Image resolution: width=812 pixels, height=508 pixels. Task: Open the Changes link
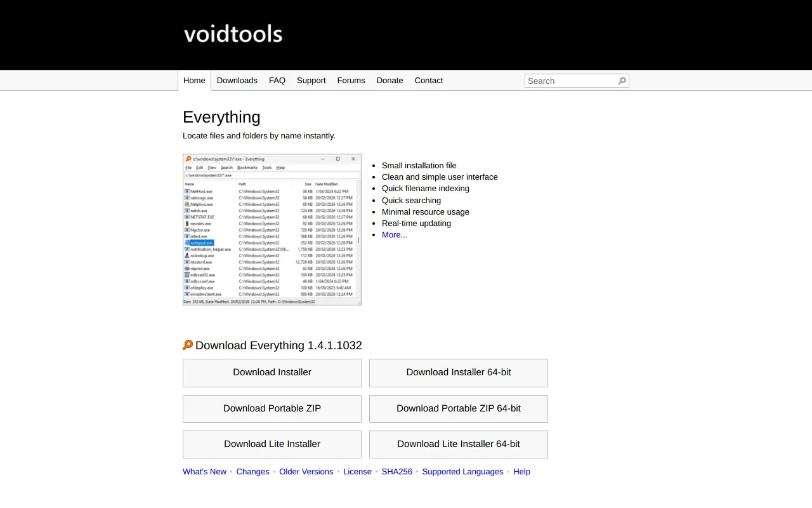pyautogui.click(x=252, y=472)
